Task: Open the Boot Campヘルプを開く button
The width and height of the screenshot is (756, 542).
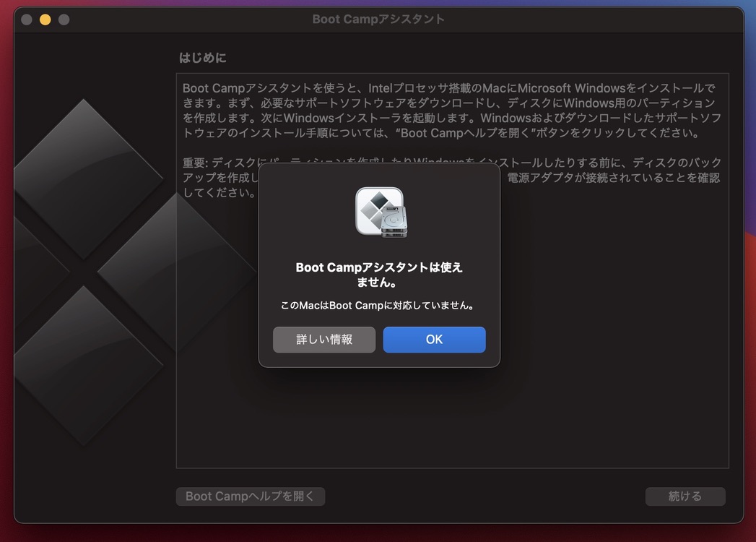Action: coord(251,496)
